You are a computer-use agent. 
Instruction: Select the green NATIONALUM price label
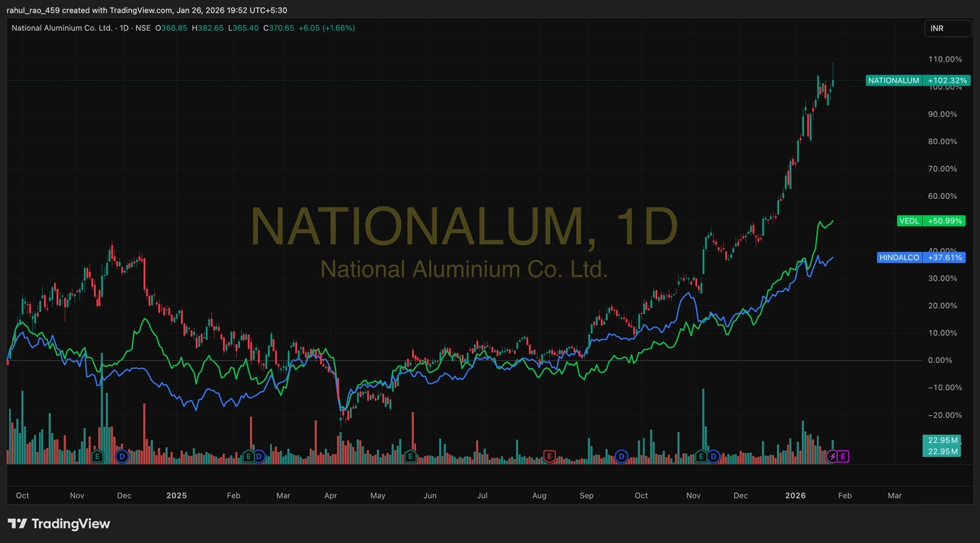point(918,80)
